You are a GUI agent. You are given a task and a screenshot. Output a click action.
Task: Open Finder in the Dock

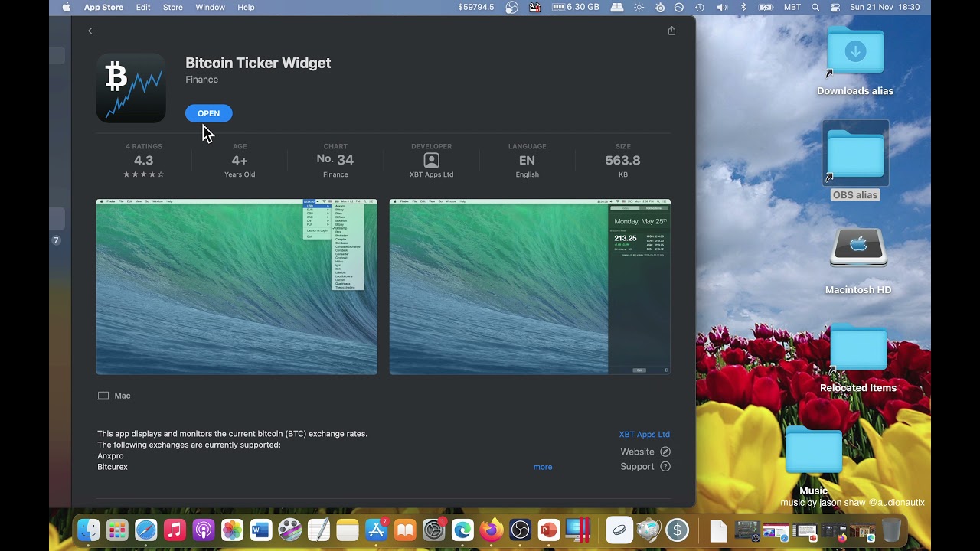(89, 530)
